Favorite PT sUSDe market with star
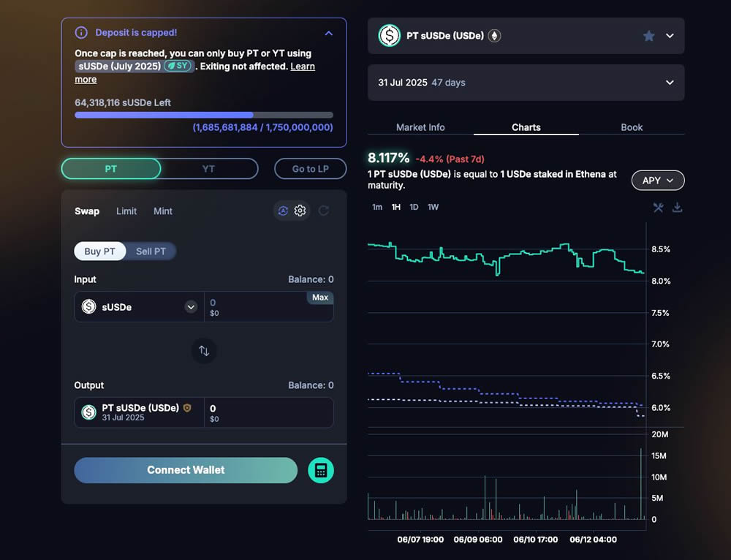 click(x=648, y=36)
